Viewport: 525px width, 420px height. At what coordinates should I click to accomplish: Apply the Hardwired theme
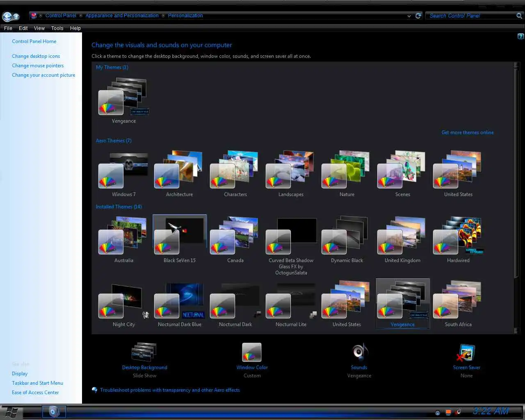(458, 240)
